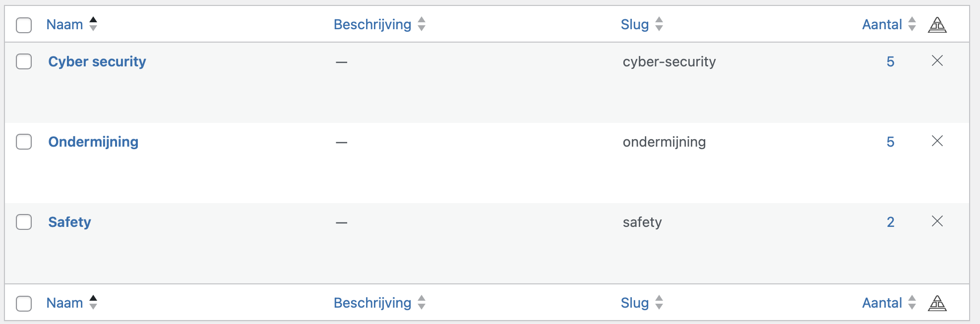Click sort arrows next to top Naam header
980x324 pixels.
pyautogui.click(x=93, y=24)
